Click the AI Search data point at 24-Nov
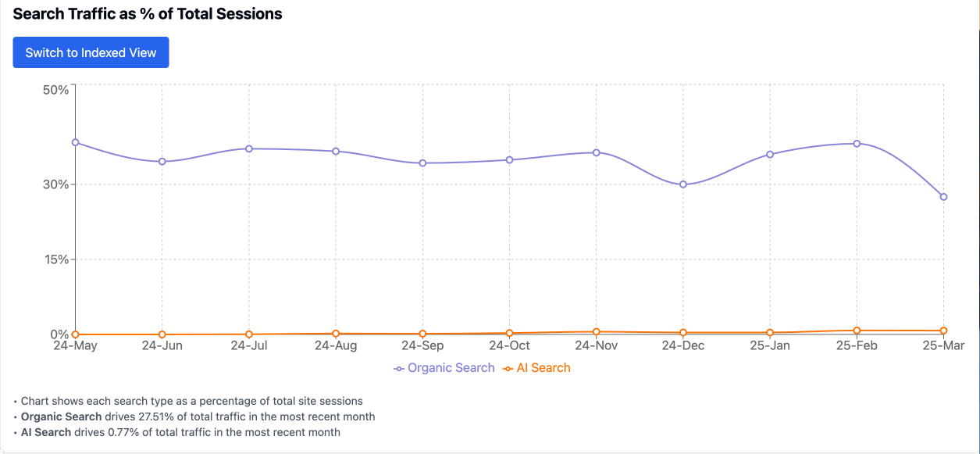Image resolution: width=980 pixels, height=454 pixels. 596,331
